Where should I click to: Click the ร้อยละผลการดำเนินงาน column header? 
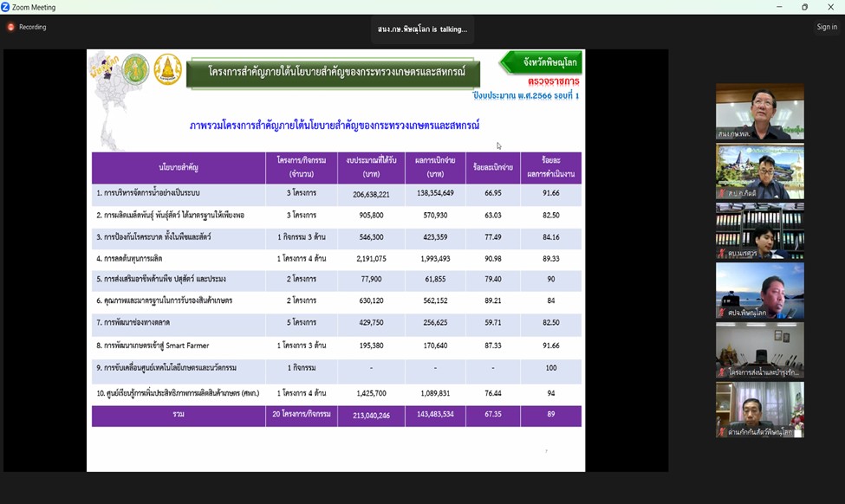550,168
